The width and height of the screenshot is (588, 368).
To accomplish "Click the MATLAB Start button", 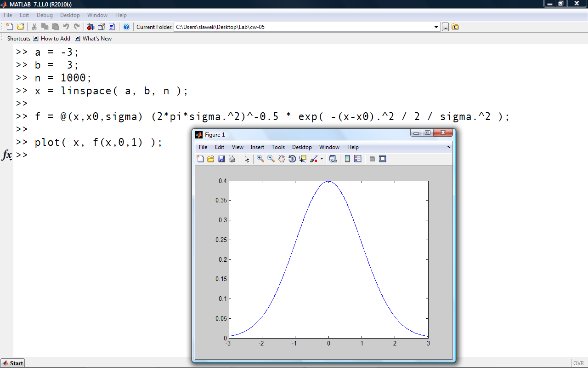I will pos(13,363).
